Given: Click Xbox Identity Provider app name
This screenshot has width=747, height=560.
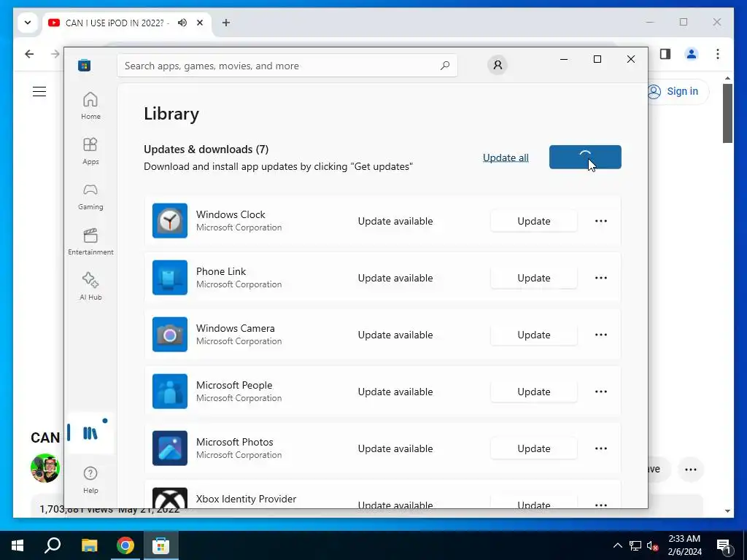Looking at the screenshot, I should click(x=247, y=499).
